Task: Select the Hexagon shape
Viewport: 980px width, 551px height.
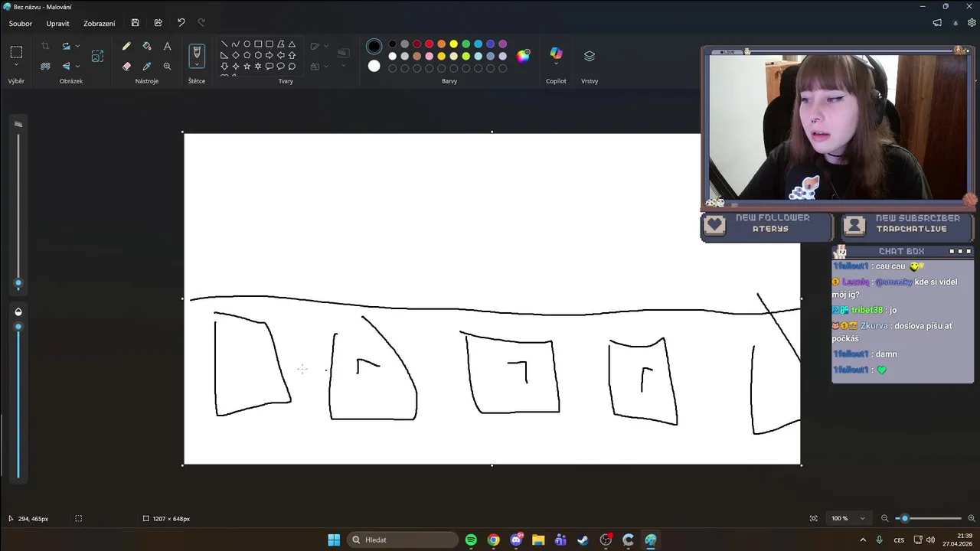Action: click(x=258, y=55)
